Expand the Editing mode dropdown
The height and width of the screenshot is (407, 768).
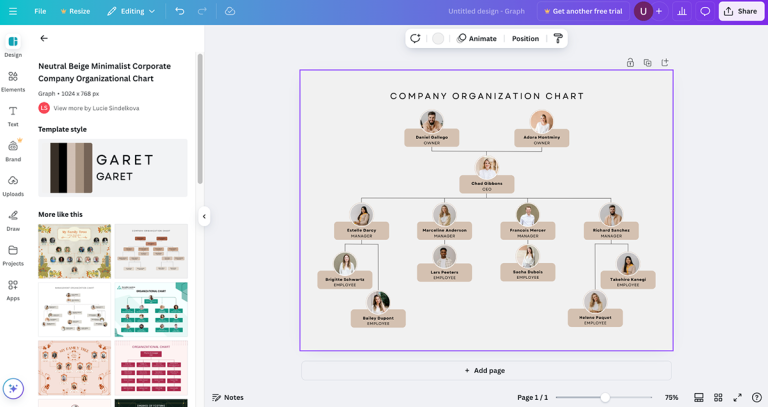131,11
